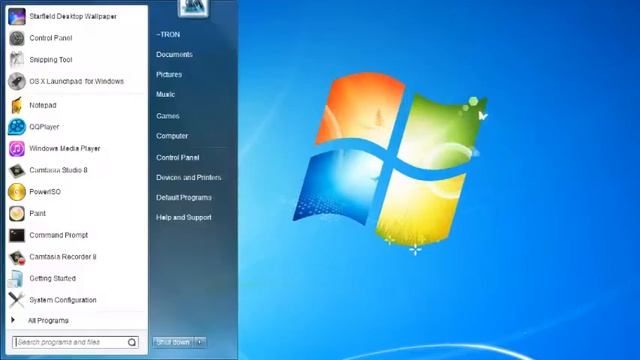The image size is (640, 360).
Task: Open Pictures library
Action: coord(169,74)
